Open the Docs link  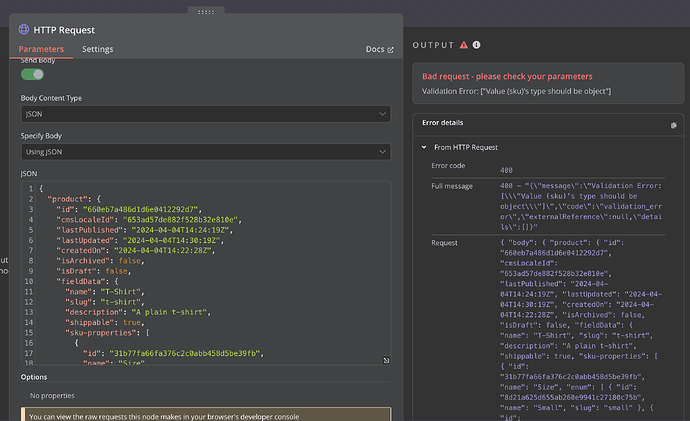click(x=380, y=49)
